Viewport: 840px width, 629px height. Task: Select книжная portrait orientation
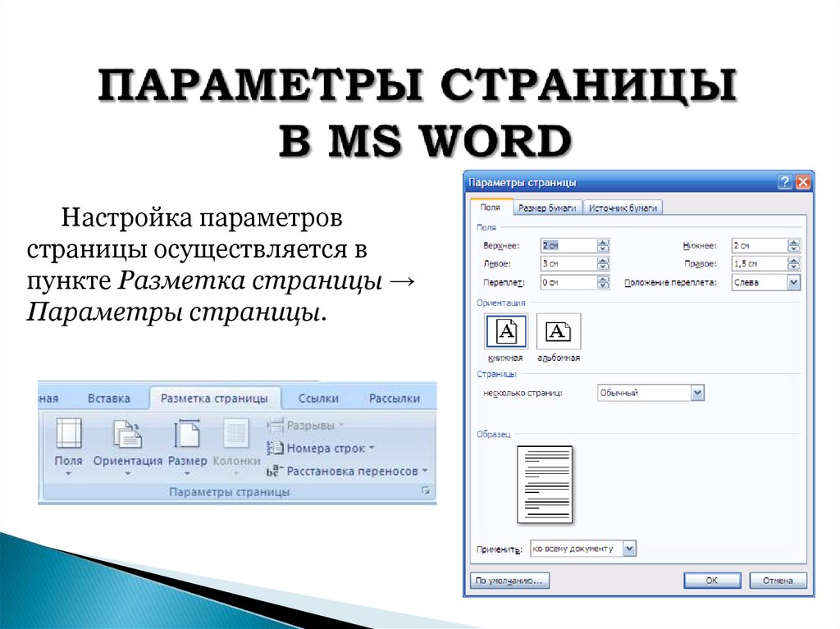tap(506, 332)
